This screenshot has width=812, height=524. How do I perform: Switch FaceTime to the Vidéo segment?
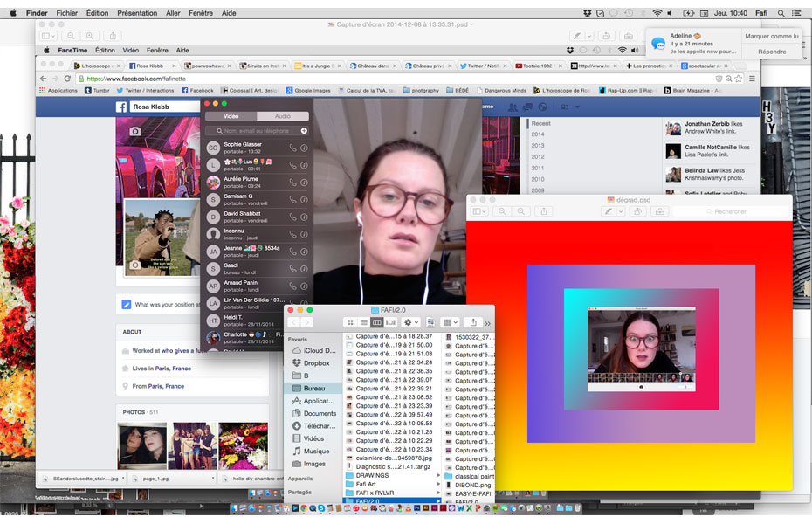click(x=231, y=116)
